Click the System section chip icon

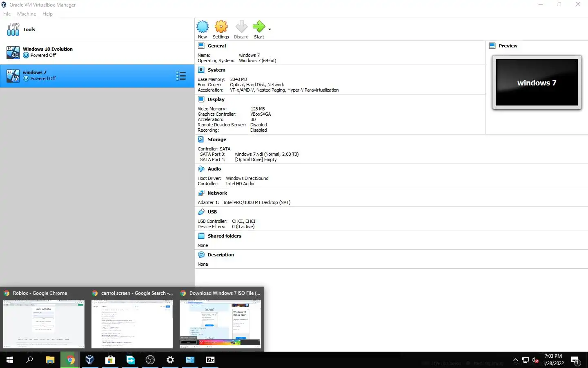pyautogui.click(x=201, y=70)
